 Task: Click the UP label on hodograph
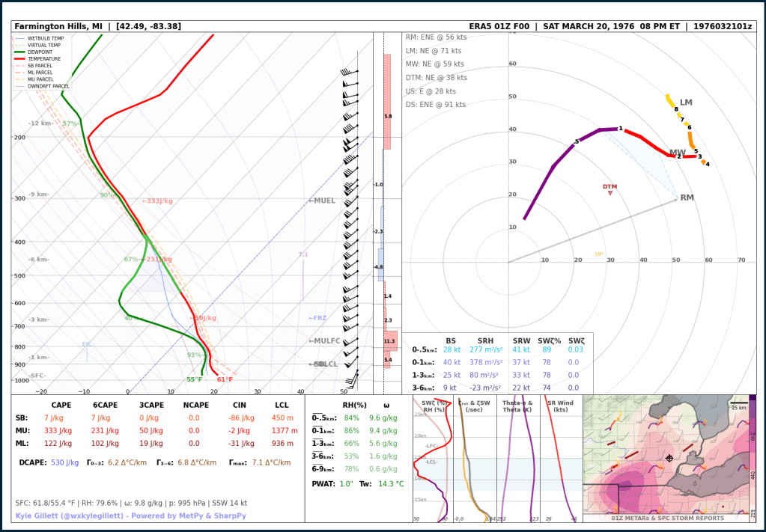point(598,254)
